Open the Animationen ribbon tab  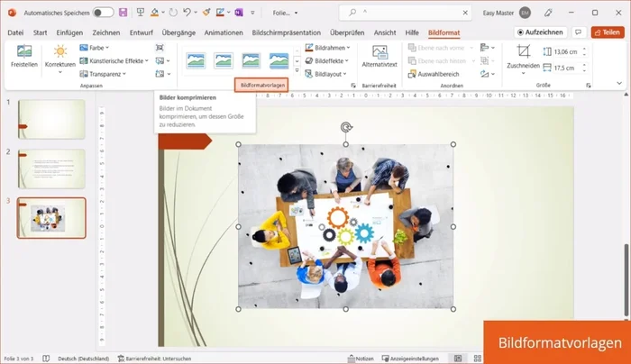point(224,32)
